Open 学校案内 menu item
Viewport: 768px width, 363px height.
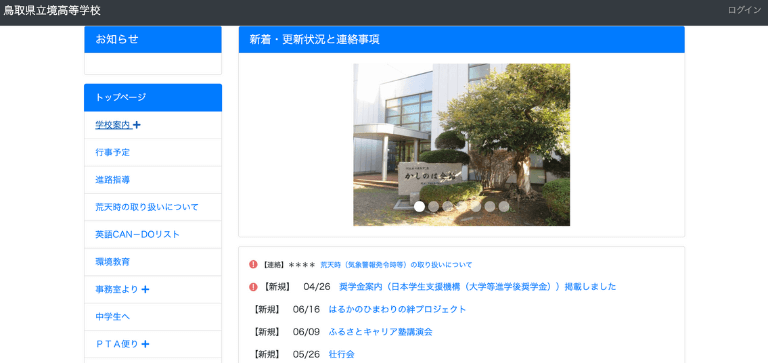coord(113,125)
